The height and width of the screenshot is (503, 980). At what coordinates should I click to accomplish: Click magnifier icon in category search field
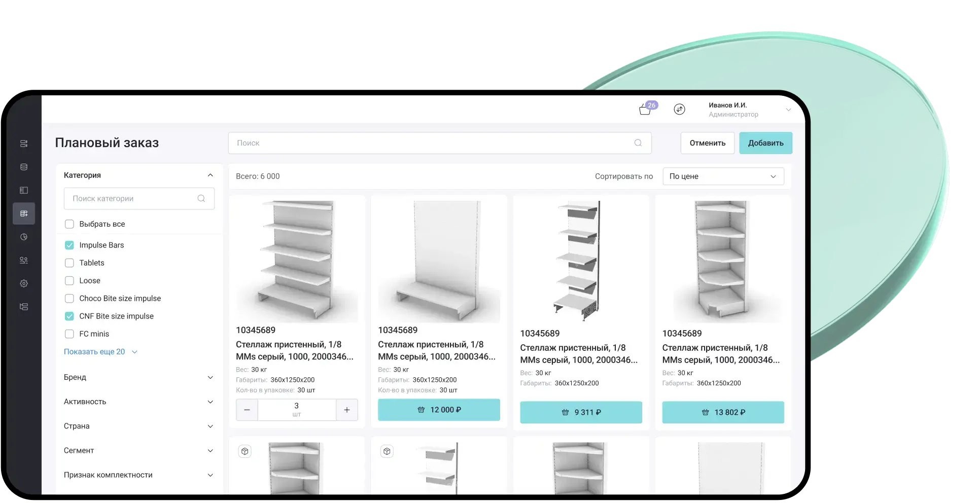click(x=201, y=198)
